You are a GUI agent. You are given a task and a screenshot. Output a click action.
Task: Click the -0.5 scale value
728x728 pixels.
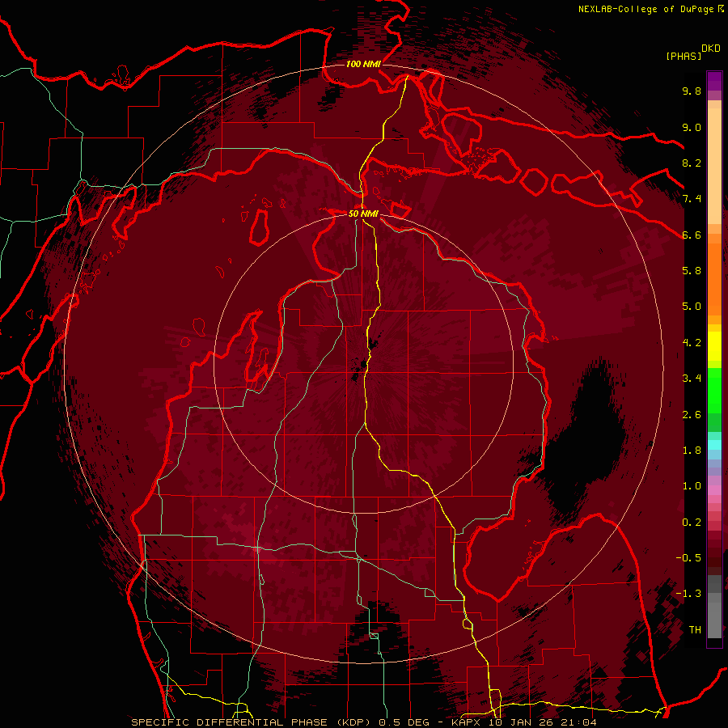point(688,557)
